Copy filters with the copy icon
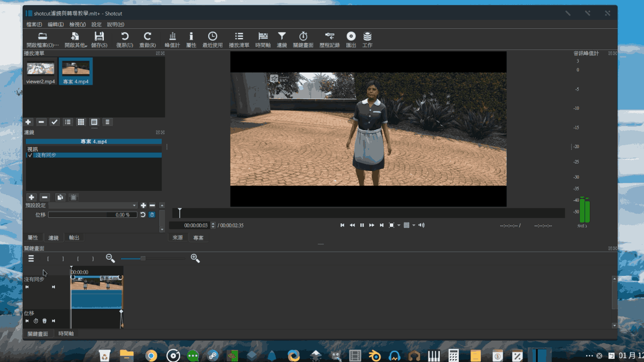The image size is (644, 362). 60,197
